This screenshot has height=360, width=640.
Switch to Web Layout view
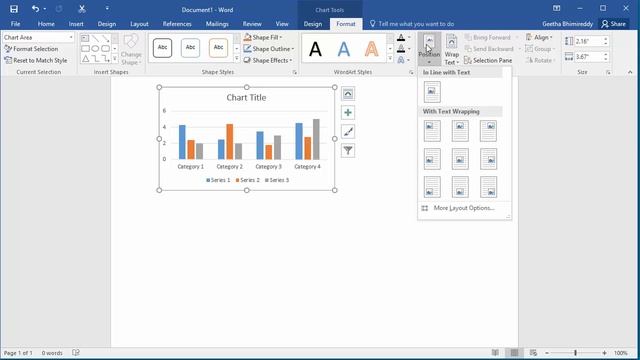tap(533, 353)
